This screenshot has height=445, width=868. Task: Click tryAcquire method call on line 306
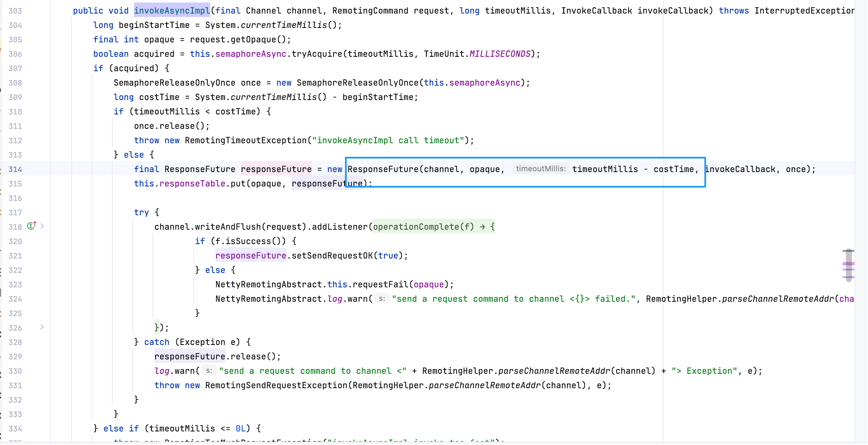pos(317,54)
